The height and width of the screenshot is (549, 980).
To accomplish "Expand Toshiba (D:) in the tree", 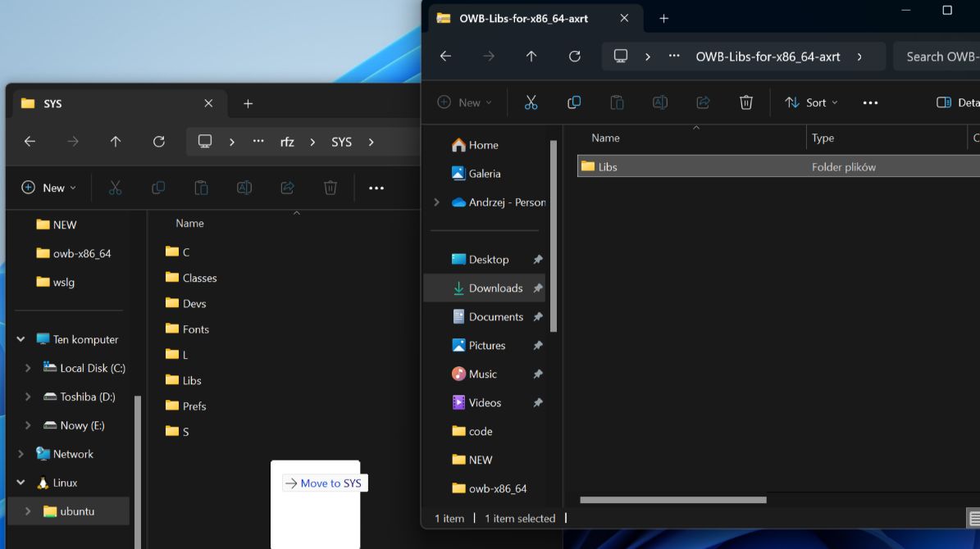I will pos(28,397).
